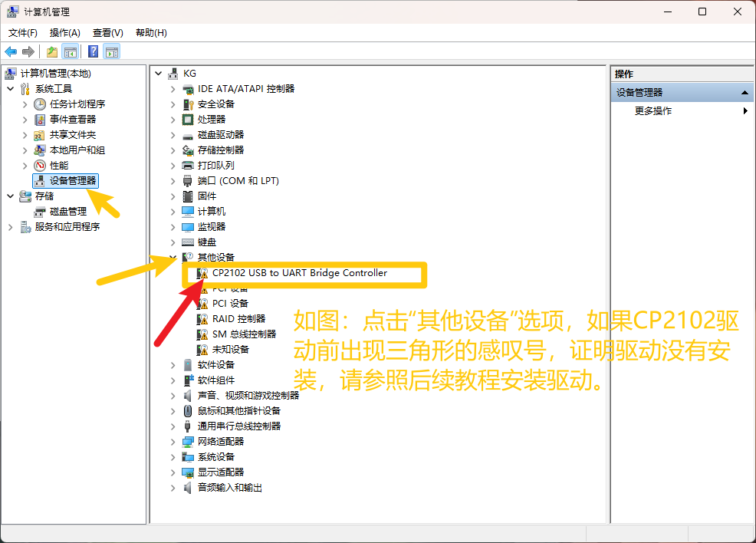Expand the 事件查看器 node
The width and height of the screenshot is (756, 543).
[25, 120]
